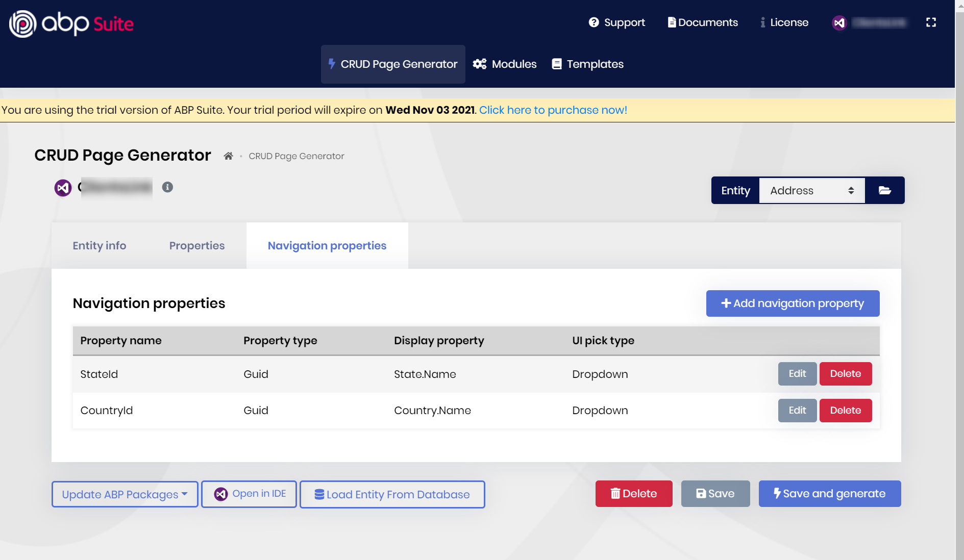Viewport: 964px width, 560px height.
Task: Delete the StateId navigation property
Action: click(x=846, y=374)
